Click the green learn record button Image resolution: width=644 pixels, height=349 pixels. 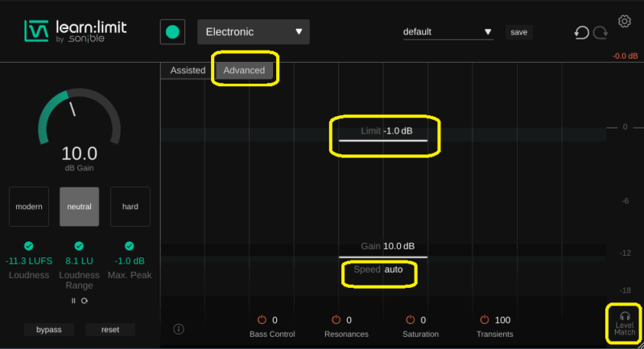172,32
